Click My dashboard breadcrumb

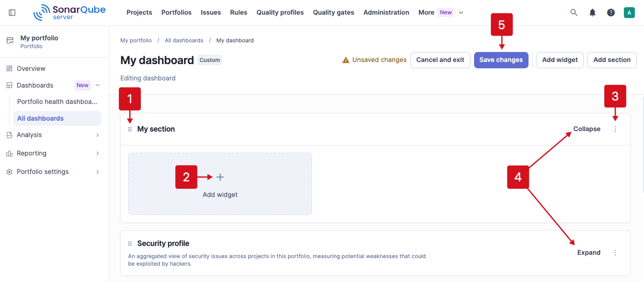point(235,40)
